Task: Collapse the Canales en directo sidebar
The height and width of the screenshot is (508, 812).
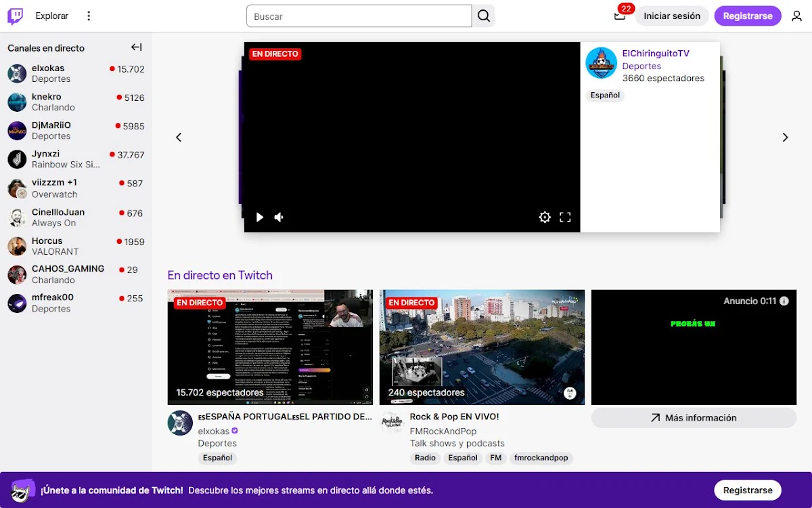Action: click(x=137, y=47)
